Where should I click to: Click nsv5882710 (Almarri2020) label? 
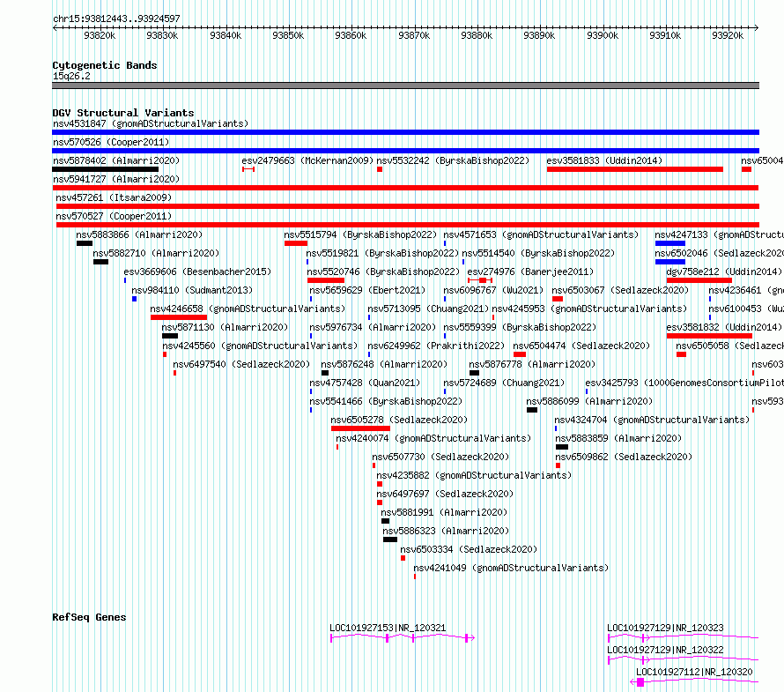tap(156, 253)
